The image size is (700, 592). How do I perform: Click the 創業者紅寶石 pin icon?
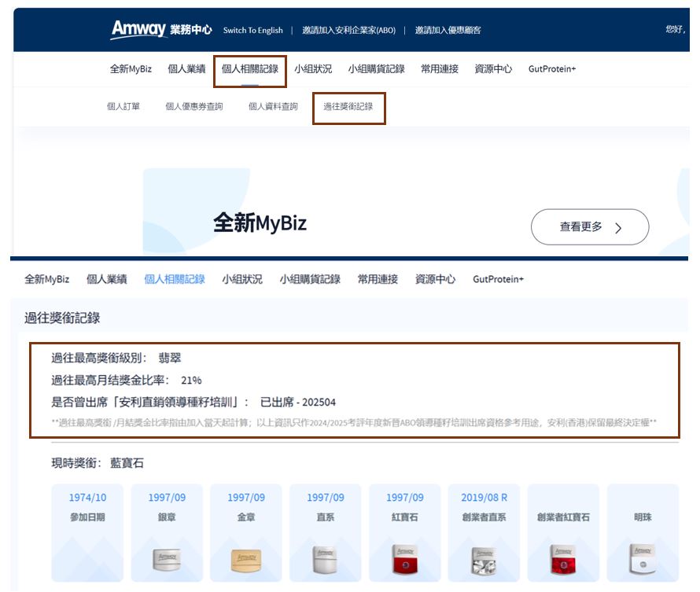click(563, 559)
